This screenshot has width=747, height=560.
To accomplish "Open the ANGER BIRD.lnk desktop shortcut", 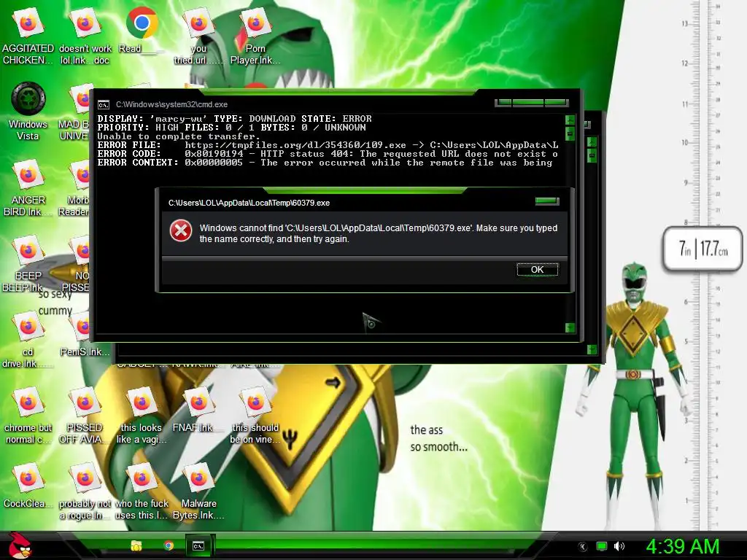I will tap(28, 189).
